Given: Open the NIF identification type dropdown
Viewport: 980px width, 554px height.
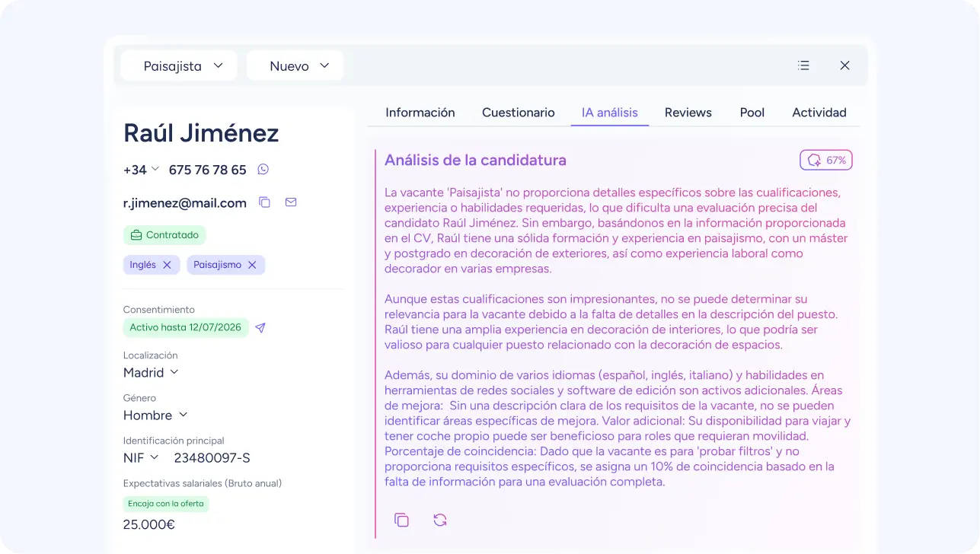Looking at the screenshot, I should pos(141,457).
